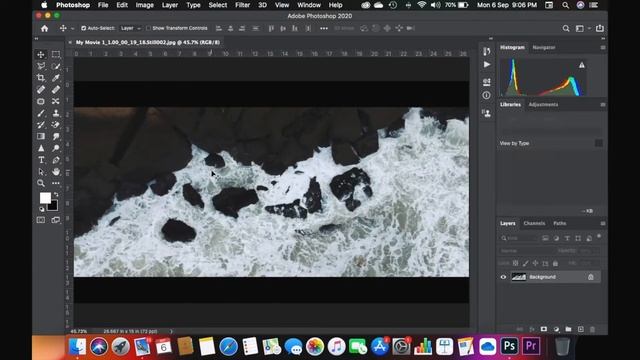640x360 pixels.
Task: Select the Move tool in the toolbar
Action: pos(41,54)
